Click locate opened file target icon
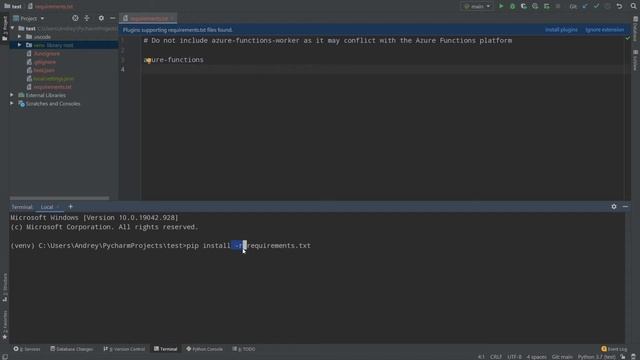This screenshot has width=640, height=360. coord(75,18)
